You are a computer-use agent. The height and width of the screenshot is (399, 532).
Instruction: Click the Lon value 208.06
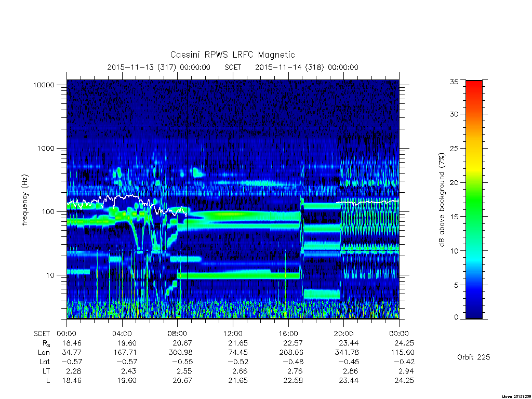coord(291,353)
